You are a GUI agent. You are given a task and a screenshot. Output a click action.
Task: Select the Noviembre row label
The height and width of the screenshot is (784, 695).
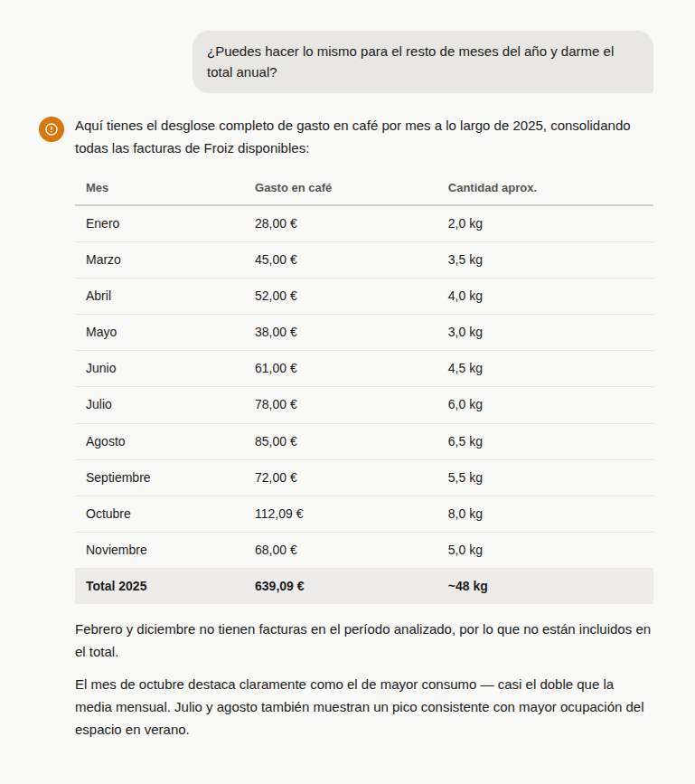pyautogui.click(x=117, y=550)
